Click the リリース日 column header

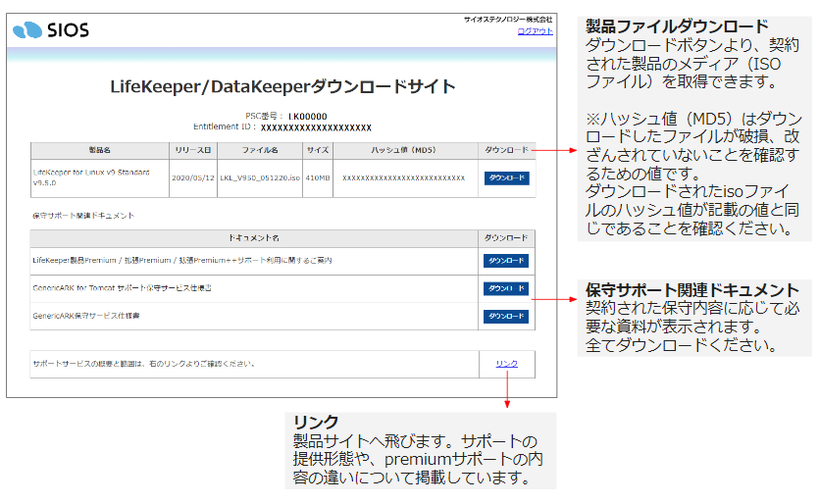(x=193, y=150)
